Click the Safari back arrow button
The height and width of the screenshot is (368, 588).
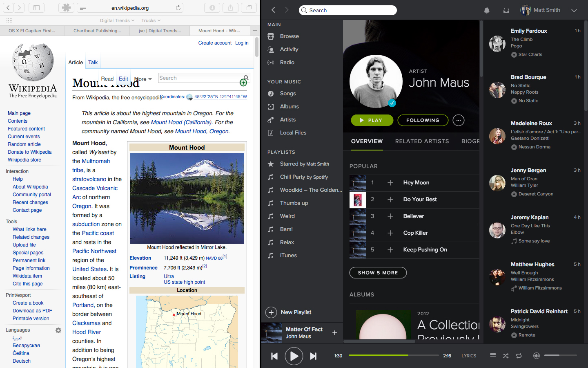[8, 7]
